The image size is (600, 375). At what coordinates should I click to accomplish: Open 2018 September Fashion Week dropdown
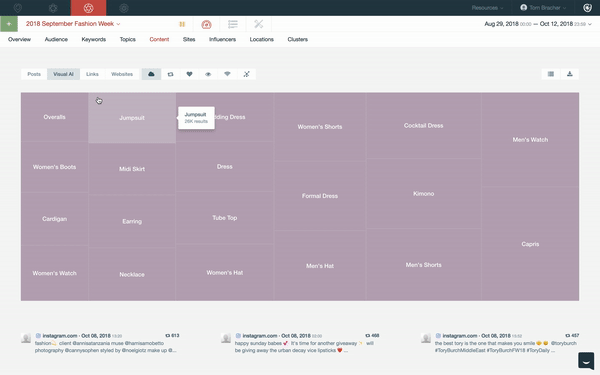[x=73, y=24]
